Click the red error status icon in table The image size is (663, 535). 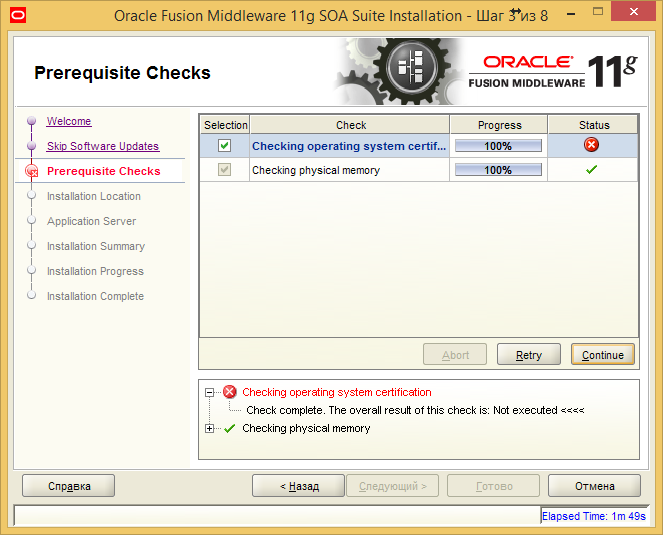[591, 145]
